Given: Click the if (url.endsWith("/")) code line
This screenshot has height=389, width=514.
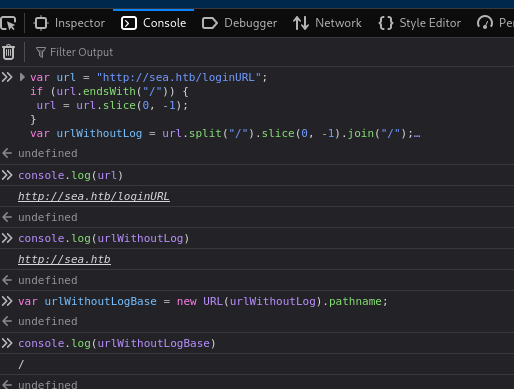Looking at the screenshot, I should click(x=109, y=91).
